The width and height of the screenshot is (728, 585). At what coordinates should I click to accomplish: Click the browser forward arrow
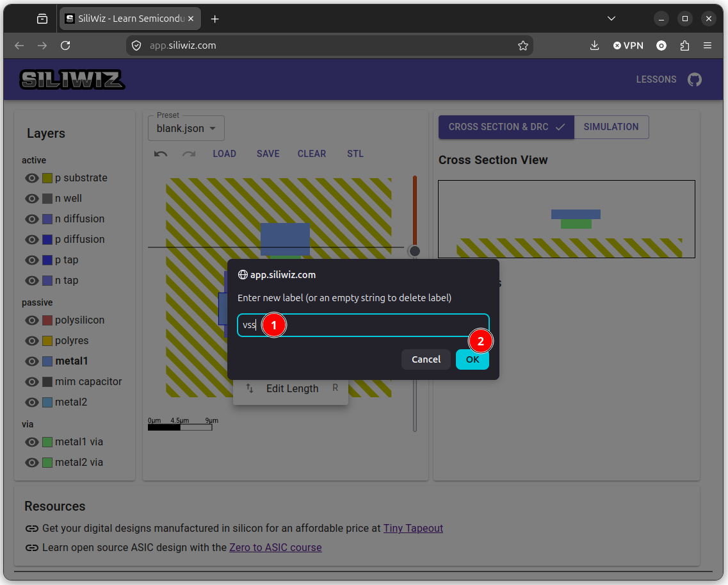coord(42,45)
